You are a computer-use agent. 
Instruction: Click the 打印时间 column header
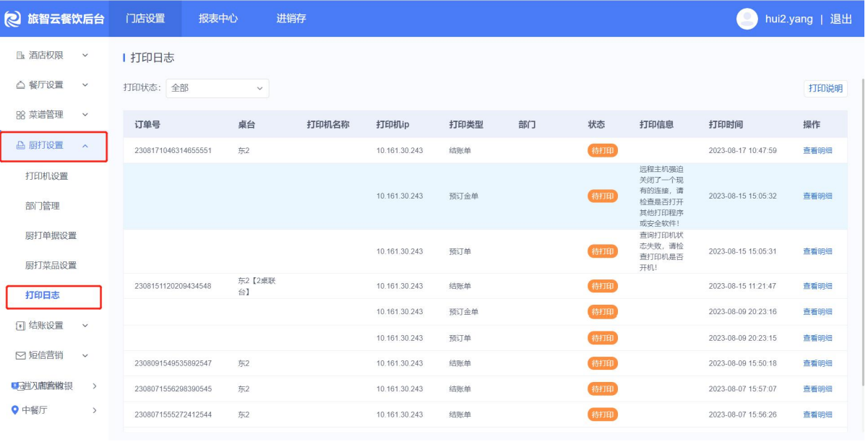726,124
